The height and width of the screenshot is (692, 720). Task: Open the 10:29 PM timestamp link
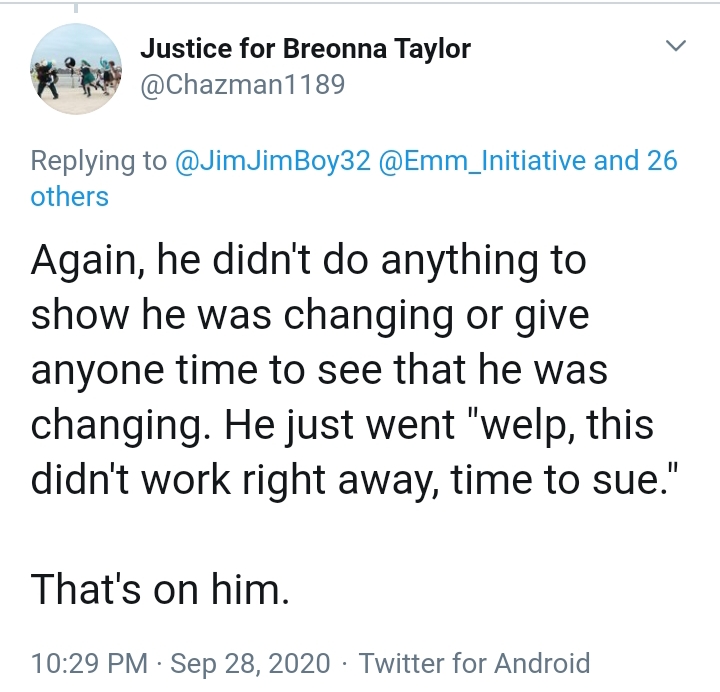click(89, 663)
